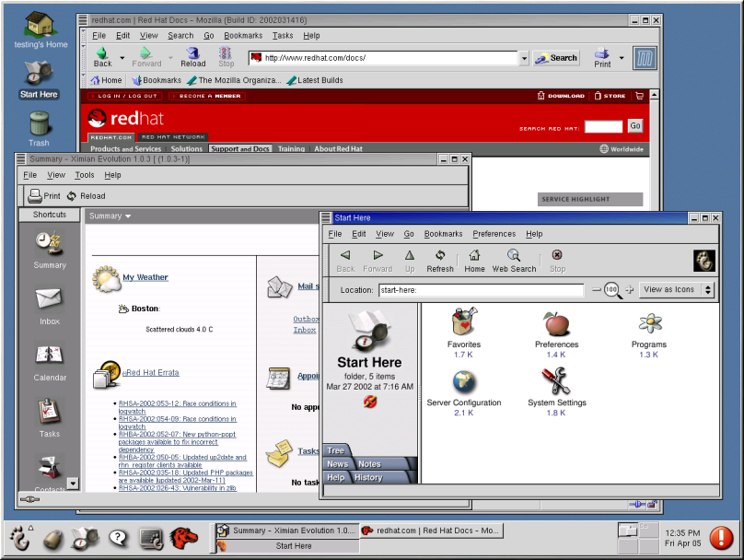Click the Red Hat Errata link
The height and width of the screenshot is (560, 744).
click(152, 373)
